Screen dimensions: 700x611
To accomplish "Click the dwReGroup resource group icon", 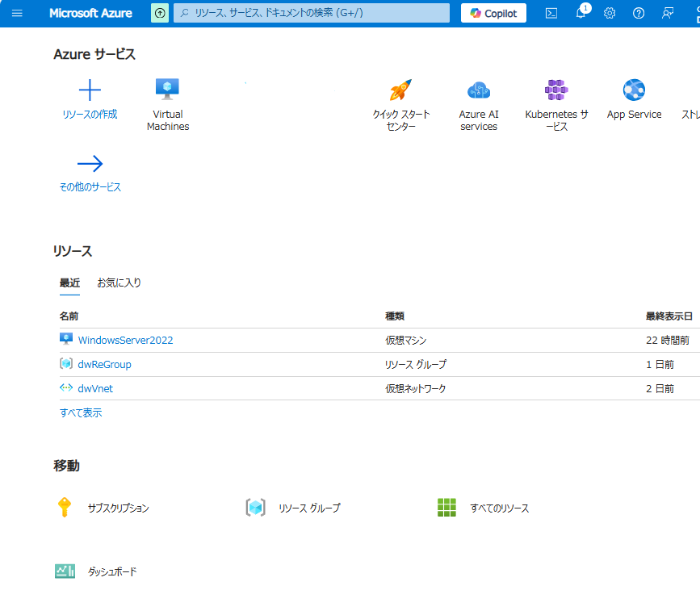I will click(x=66, y=363).
